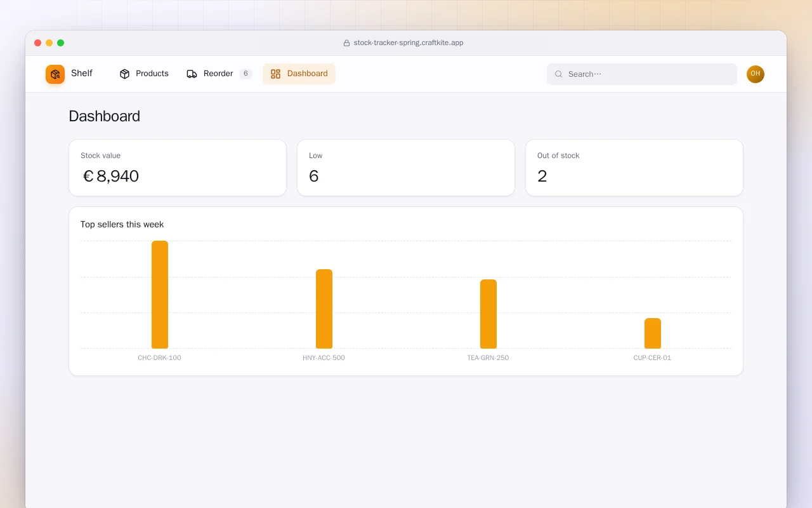Click the TEA-GRN-250 axis label
This screenshot has width=812, height=508.
[488, 358]
